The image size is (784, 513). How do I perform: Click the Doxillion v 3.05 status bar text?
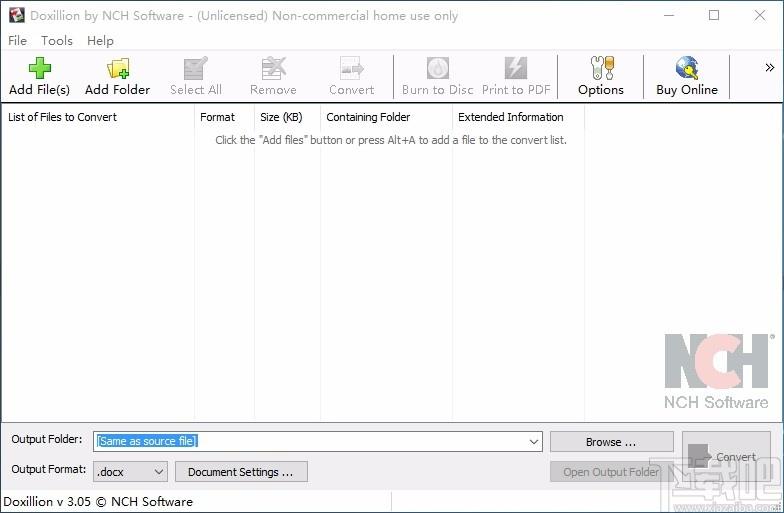(x=98, y=502)
